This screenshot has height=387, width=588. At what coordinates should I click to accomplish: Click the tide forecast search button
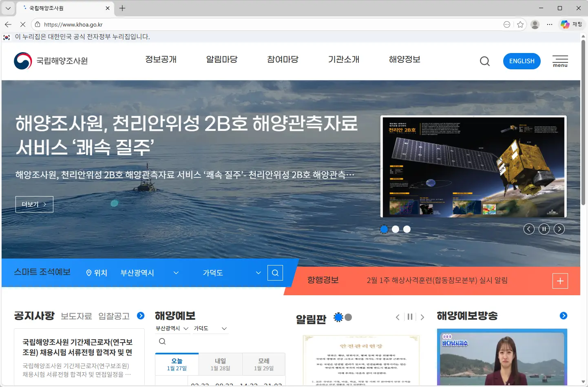(x=275, y=273)
